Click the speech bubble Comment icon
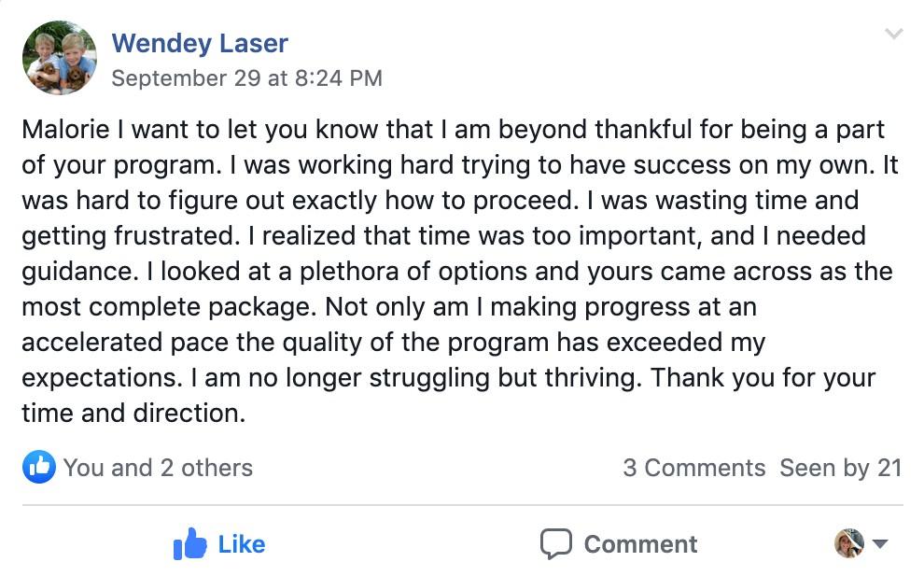Viewport: 924px width, 576px height. click(556, 544)
